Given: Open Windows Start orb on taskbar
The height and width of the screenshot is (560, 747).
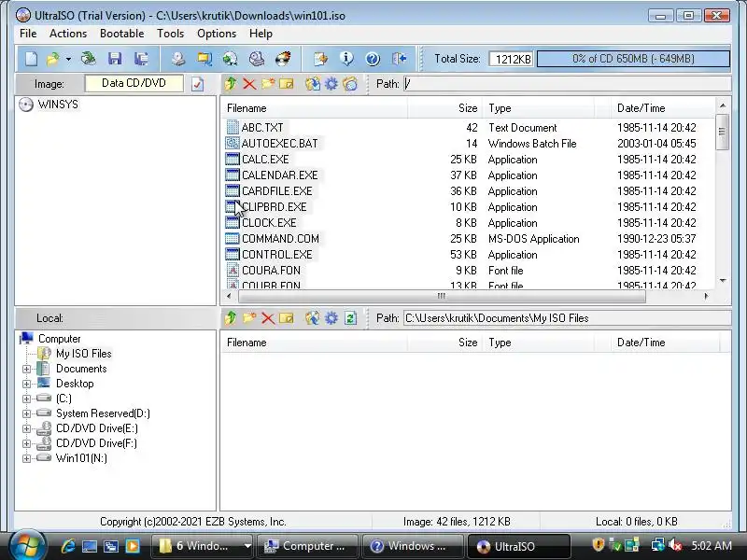Looking at the screenshot, I should 27,545.
